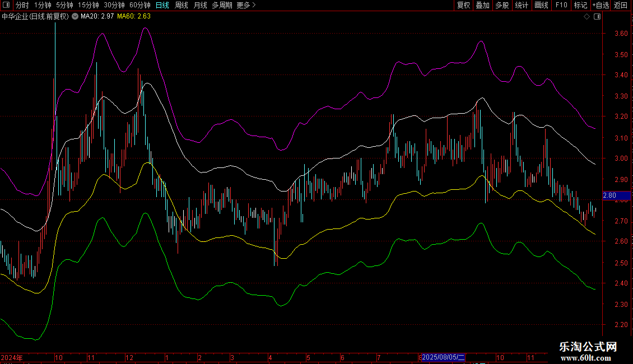Open the F10 company info

pyautogui.click(x=561, y=5)
